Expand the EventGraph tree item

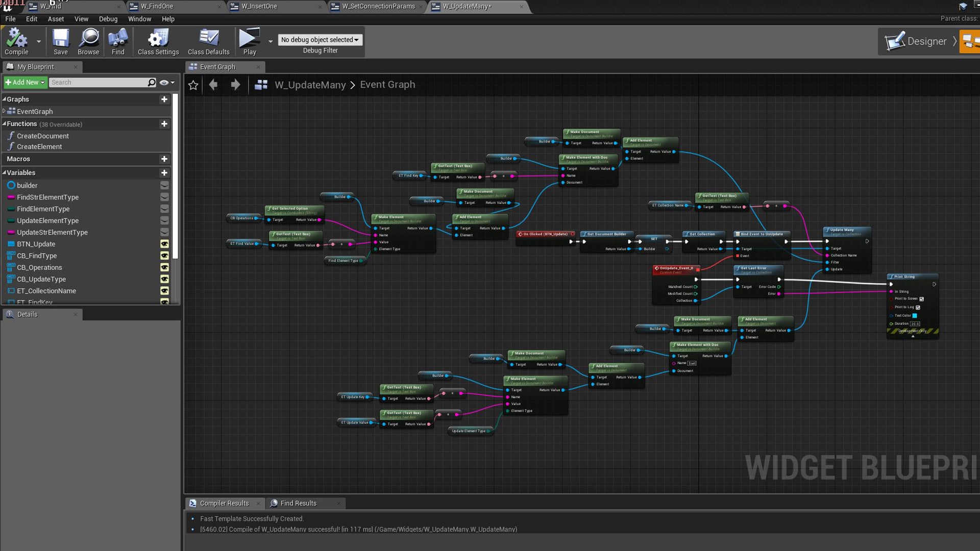(x=4, y=111)
